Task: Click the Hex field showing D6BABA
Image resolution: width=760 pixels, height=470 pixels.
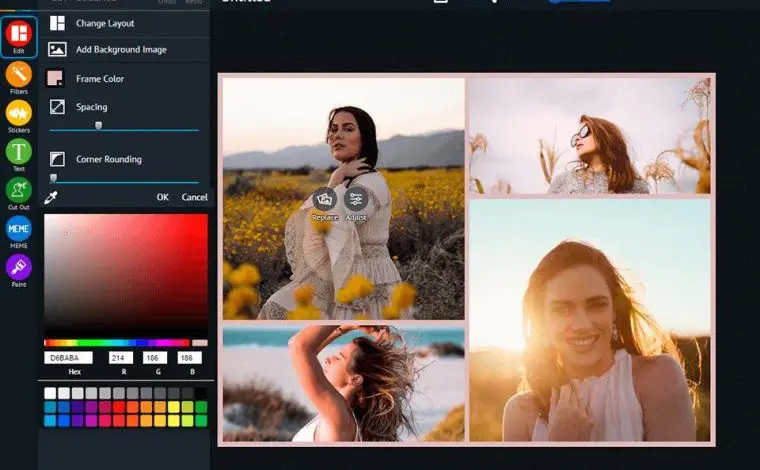Action: (68, 358)
